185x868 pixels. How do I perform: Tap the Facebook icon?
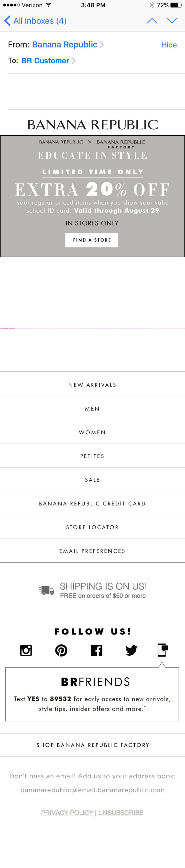coord(96,650)
